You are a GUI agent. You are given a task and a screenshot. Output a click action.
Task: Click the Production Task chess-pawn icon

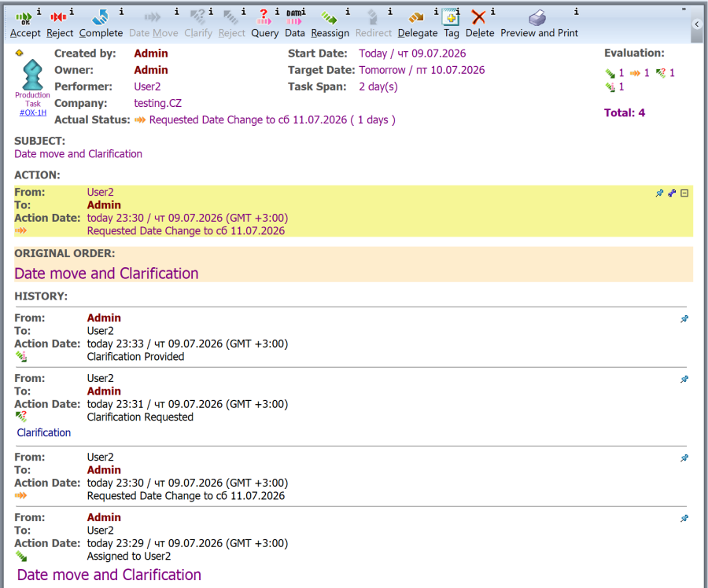(x=32, y=75)
